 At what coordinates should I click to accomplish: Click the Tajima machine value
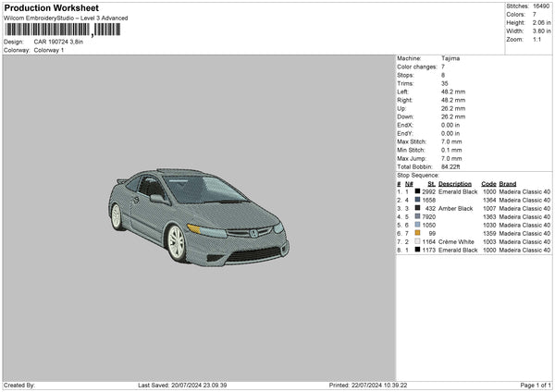(x=450, y=58)
